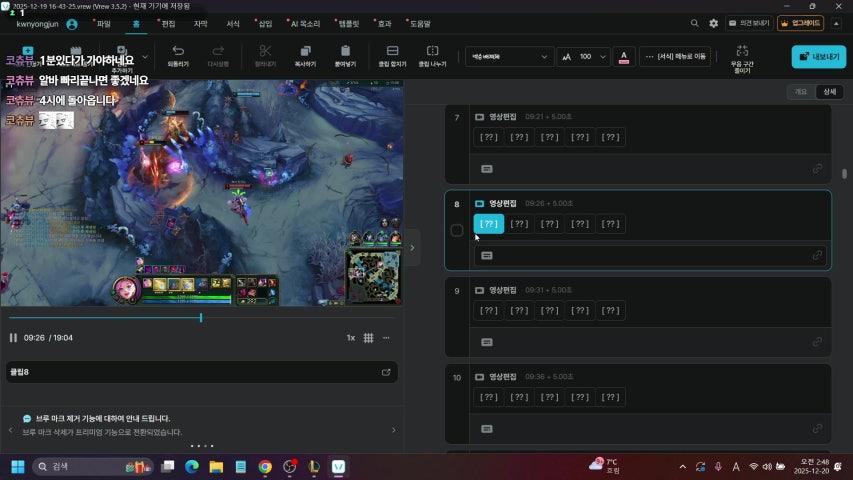Click the subtitle icon in clip 9
The width and height of the screenshot is (853, 480).
[x=487, y=342]
